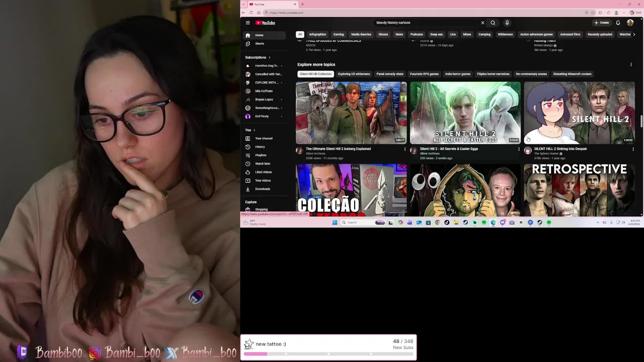
Task: Open Your channel in the sidebar
Action: click(x=264, y=138)
